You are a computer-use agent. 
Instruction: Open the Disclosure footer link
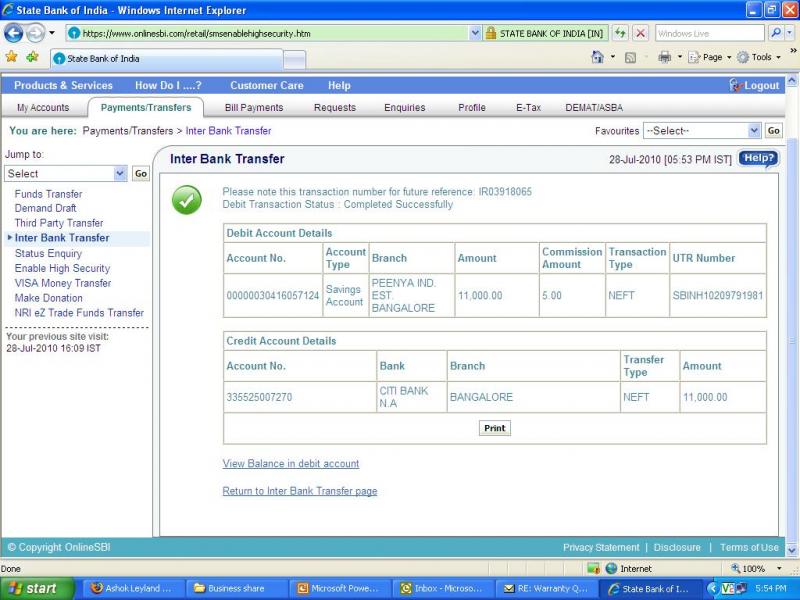[x=677, y=547]
